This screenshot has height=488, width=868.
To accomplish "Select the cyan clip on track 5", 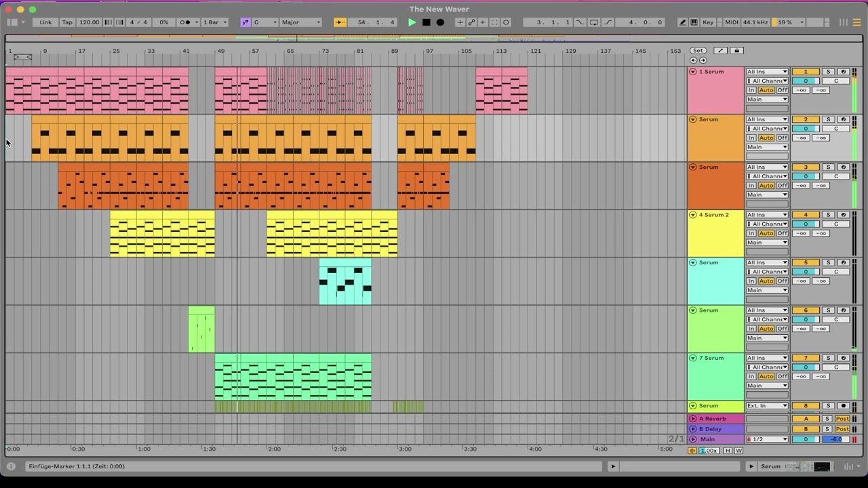I will [x=345, y=281].
